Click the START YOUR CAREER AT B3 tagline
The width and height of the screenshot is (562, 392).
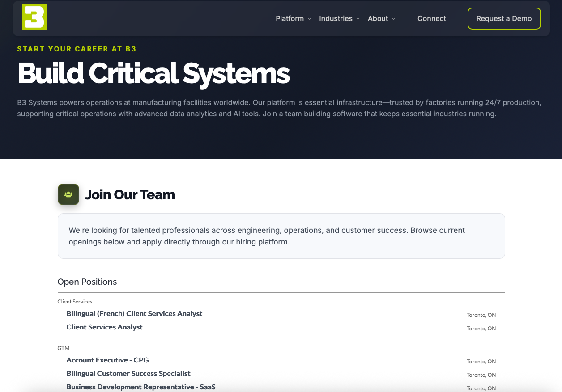tap(77, 49)
